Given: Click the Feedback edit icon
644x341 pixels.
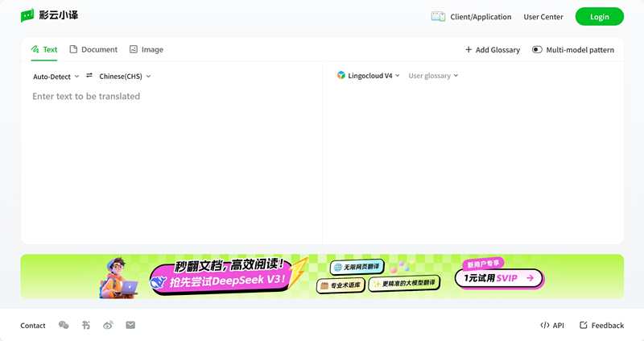Looking at the screenshot, I should (583, 325).
